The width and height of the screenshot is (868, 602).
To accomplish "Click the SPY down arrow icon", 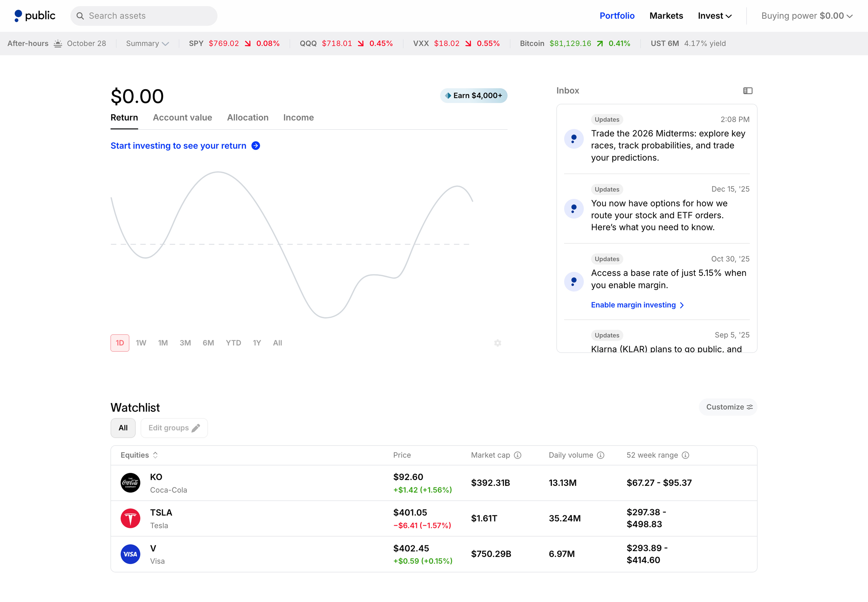I will pyautogui.click(x=248, y=43).
